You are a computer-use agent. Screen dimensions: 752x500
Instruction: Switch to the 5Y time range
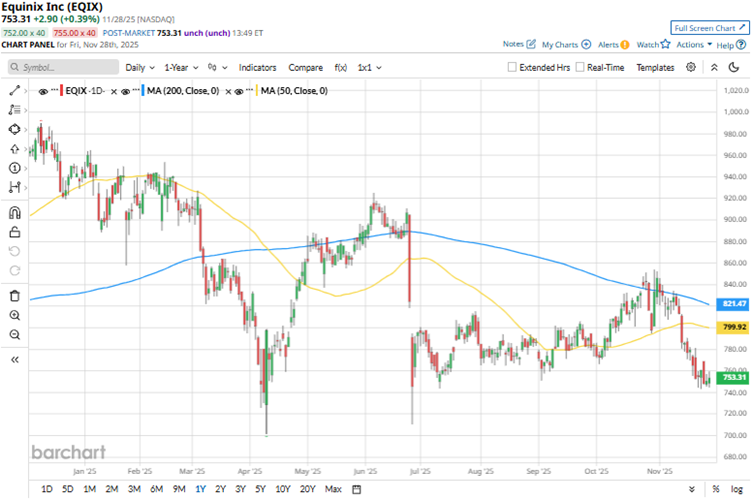pos(260,489)
